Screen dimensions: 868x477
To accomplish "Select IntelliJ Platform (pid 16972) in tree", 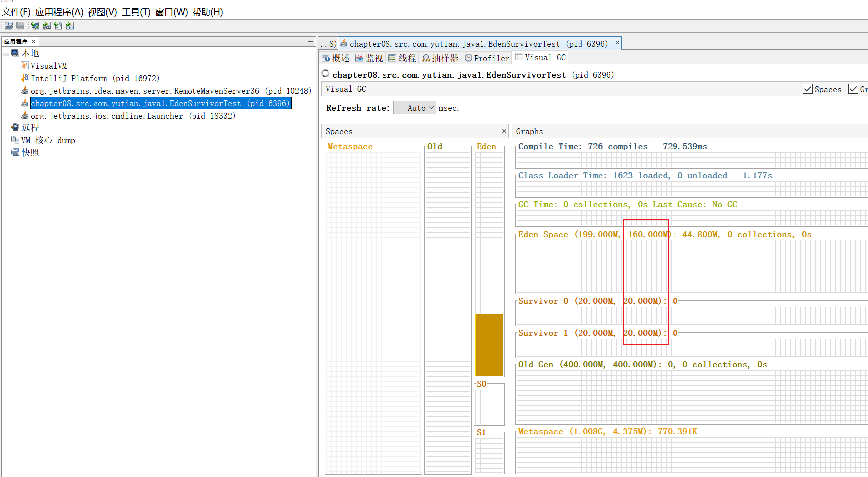I will click(x=95, y=78).
